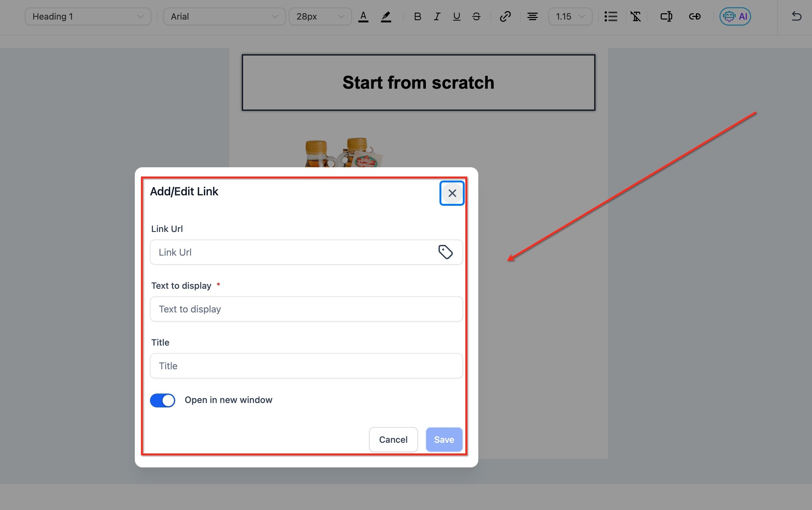Click the tag icon in Link Url field
This screenshot has height=510, width=812.
tap(445, 252)
